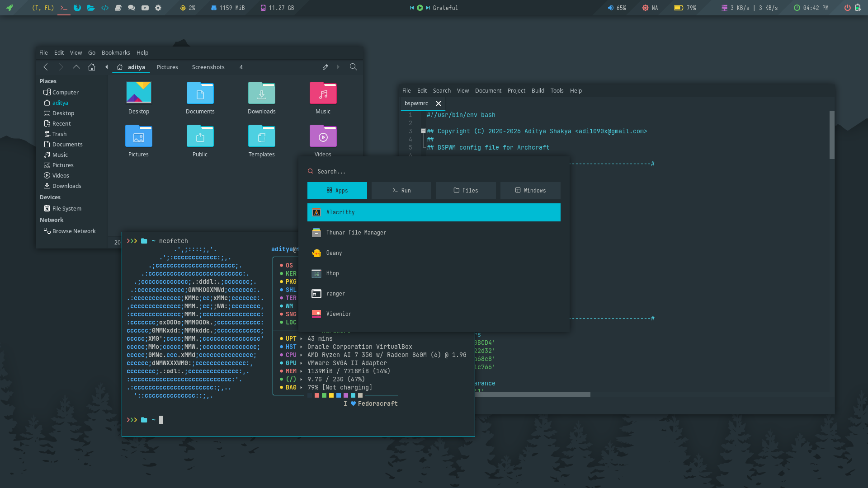868x488 pixels.
Task: Click the battery icon showing 79%
Action: [679, 8]
